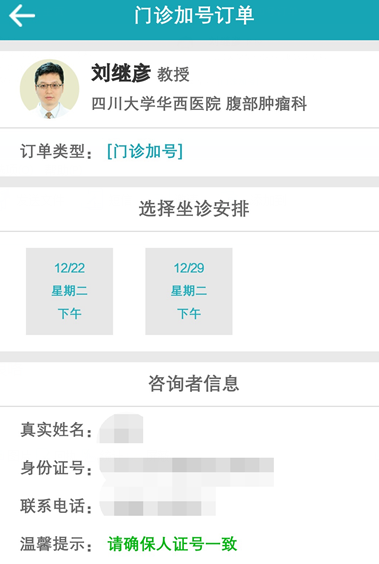Click the 腹部肿瘤科 department label

point(266,104)
